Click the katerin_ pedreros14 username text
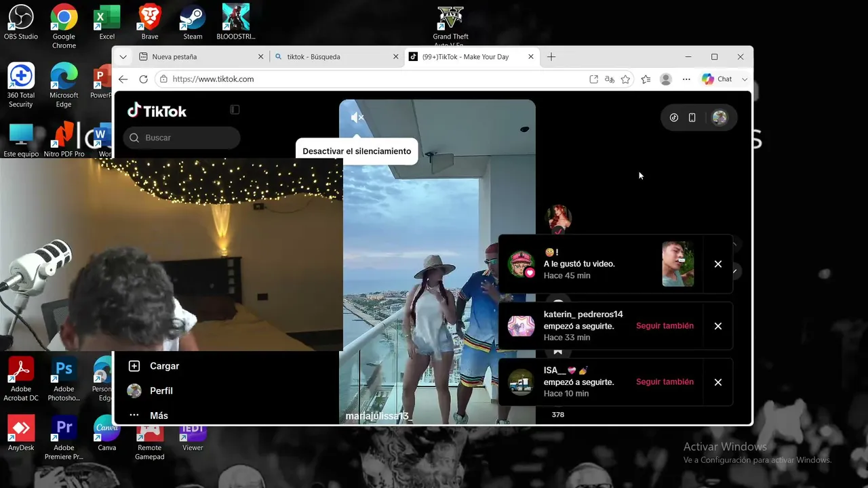Screen dimensions: 868x488 click(x=583, y=314)
